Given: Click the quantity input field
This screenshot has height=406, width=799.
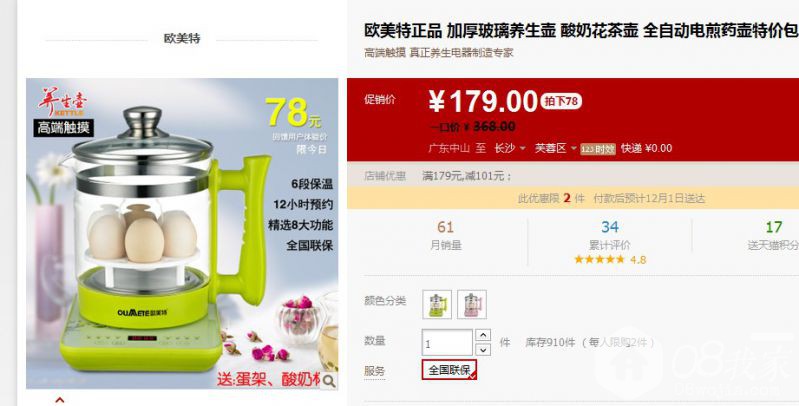Looking at the screenshot, I should pyautogui.click(x=447, y=342).
